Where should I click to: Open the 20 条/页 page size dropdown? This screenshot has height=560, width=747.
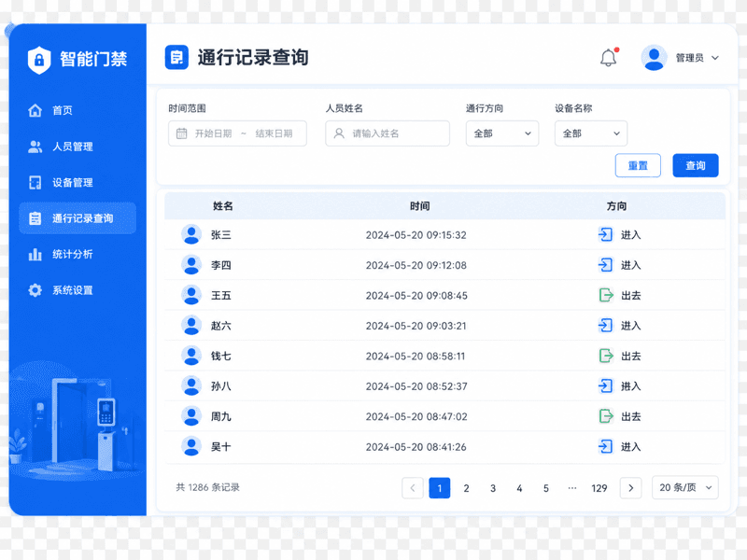685,487
